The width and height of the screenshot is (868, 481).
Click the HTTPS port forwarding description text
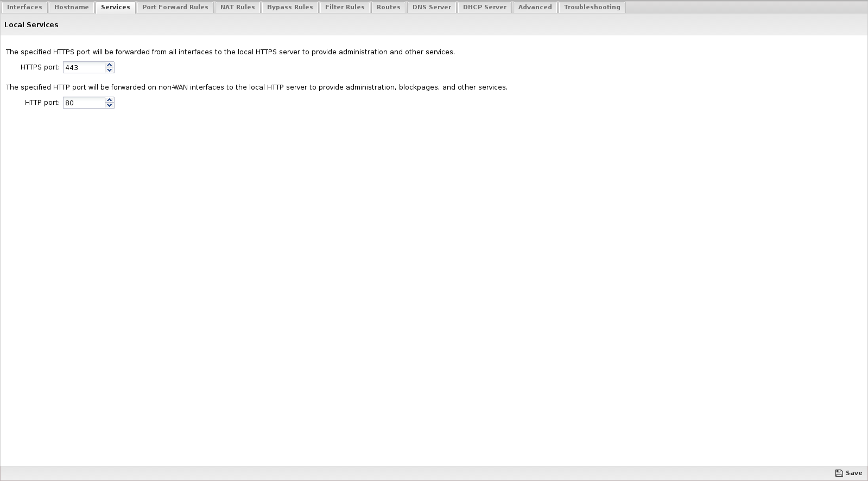point(230,52)
